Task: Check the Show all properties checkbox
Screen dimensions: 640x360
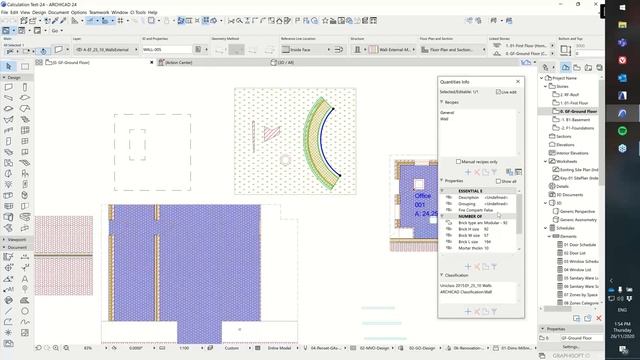Action: pyautogui.click(x=498, y=181)
